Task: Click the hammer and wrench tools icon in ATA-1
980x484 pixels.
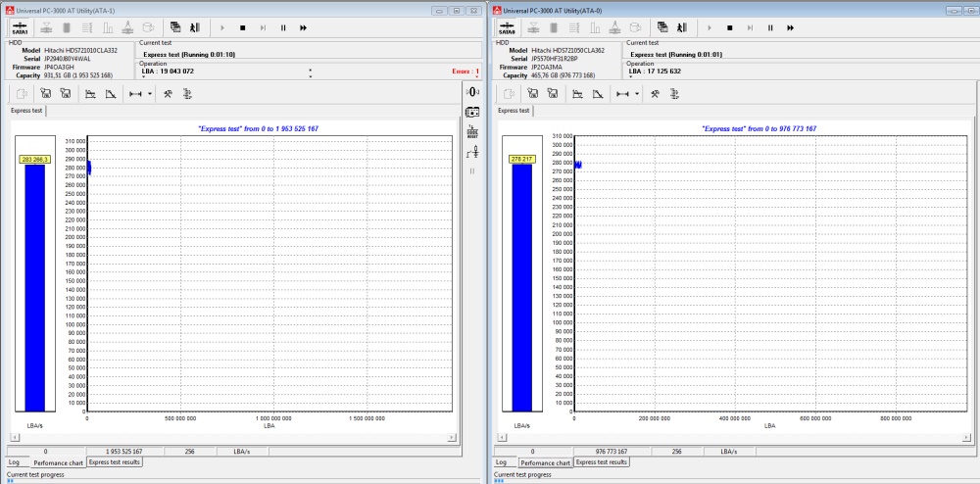Action: pos(168,93)
